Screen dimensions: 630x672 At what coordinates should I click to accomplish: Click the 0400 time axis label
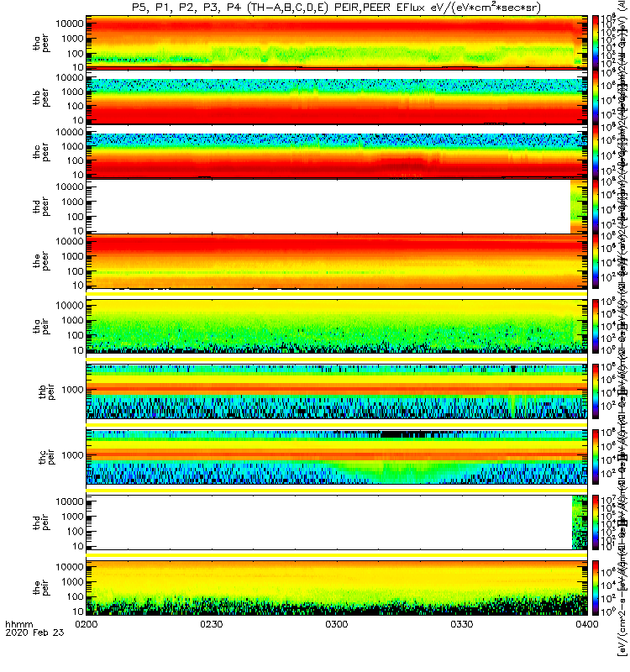pyautogui.click(x=586, y=624)
